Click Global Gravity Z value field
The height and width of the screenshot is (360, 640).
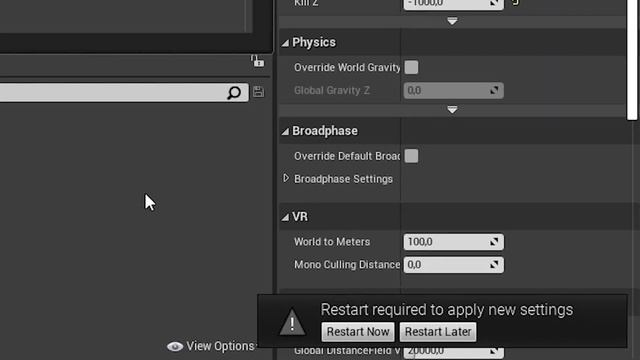pos(453,90)
